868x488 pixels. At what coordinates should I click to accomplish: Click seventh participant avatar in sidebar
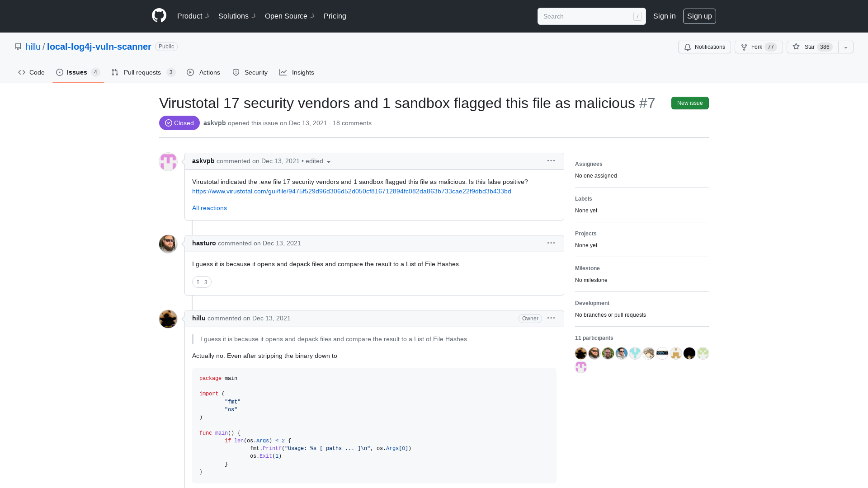tap(662, 353)
